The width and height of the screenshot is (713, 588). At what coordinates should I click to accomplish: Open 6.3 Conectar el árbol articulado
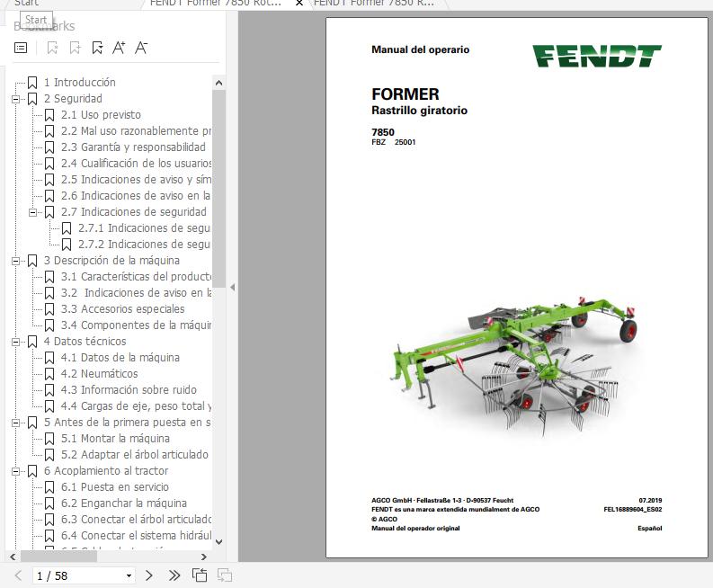[x=136, y=520]
